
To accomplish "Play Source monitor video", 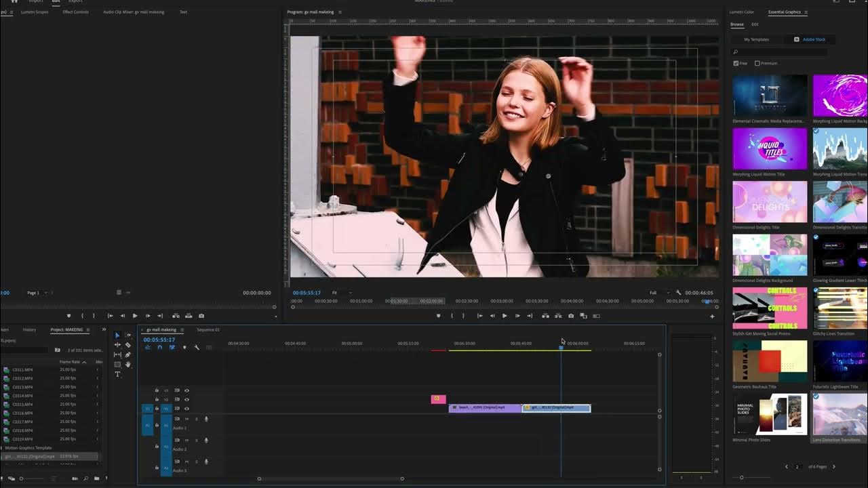I will pyautogui.click(x=135, y=316).
